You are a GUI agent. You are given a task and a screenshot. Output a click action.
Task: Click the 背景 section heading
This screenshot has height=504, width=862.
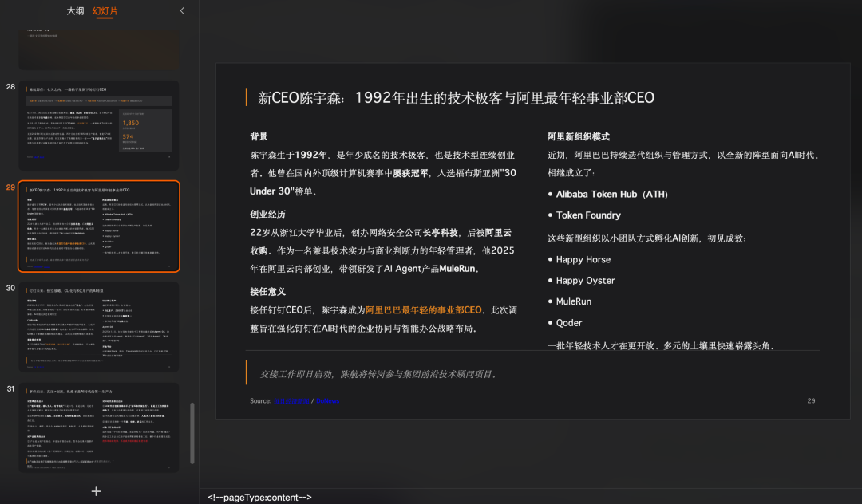tap(259, 136)
